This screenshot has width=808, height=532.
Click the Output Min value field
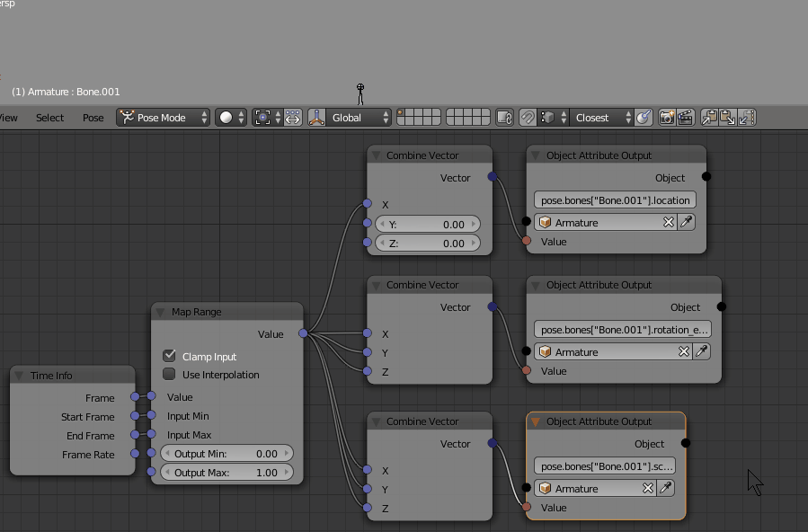click(226, 453)
